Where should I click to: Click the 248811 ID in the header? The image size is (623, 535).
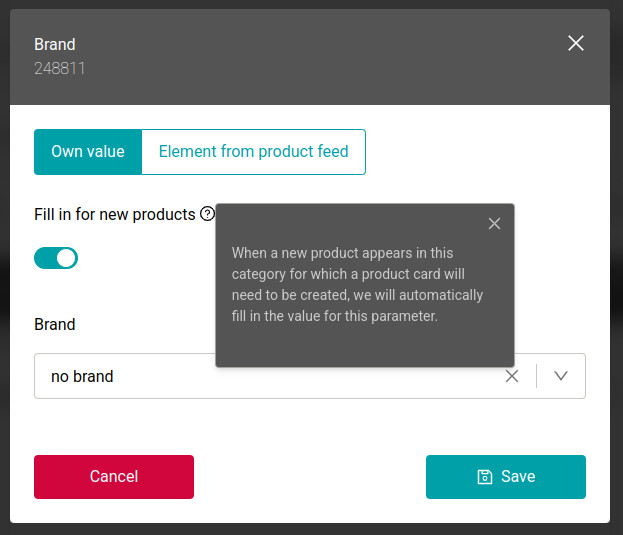(x=60, y=69)
